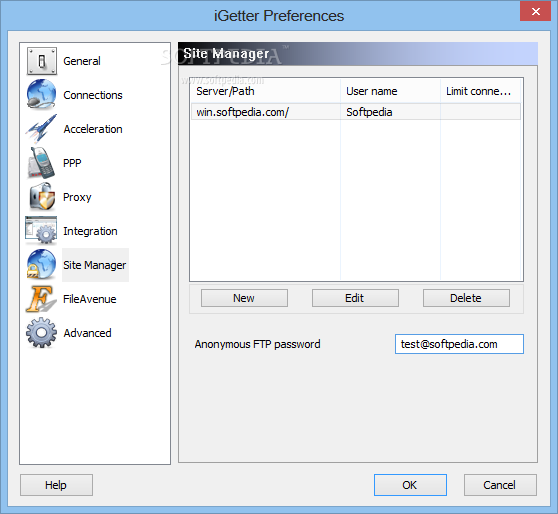The image size is (558, 514).
Task: Click the Edit site button
Action: tap(355, 298)
